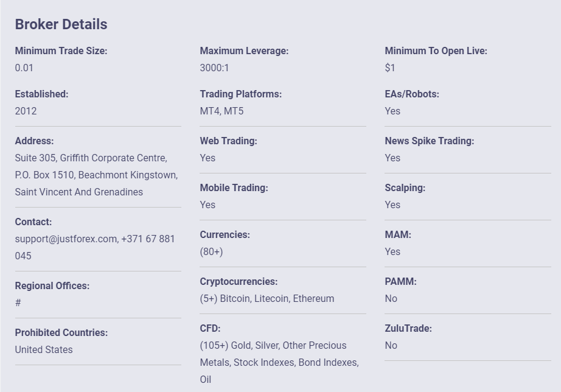Click the Maximum Leverage 3000:1 value
561x392 pixels.
(x=214, y=68)
